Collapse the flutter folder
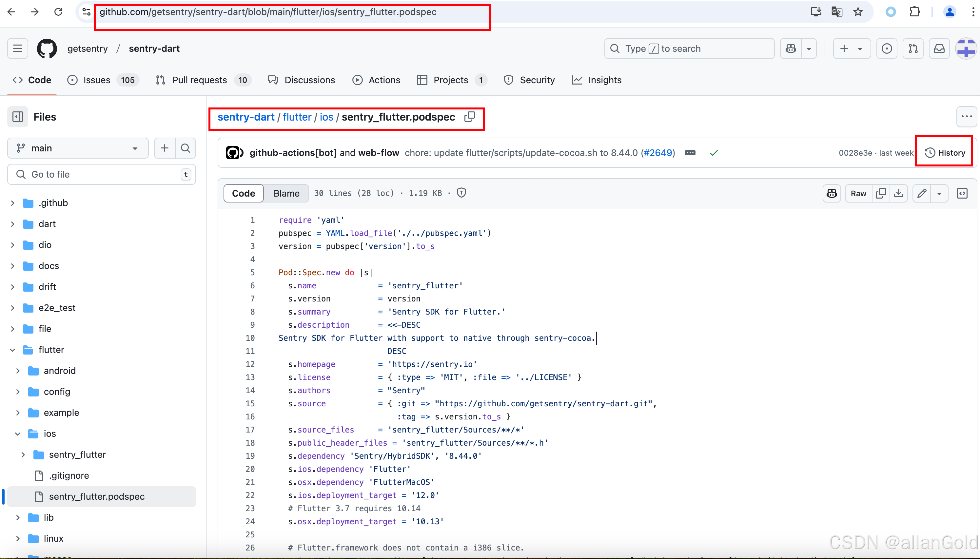The width and height of the screenshot is (980, 559). pyautogui.click(x=13, y=350)
